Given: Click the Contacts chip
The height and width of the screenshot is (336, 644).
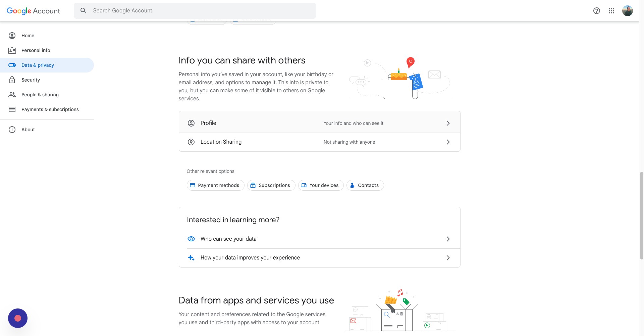Looking at the screenshot, I should point(365,185).
